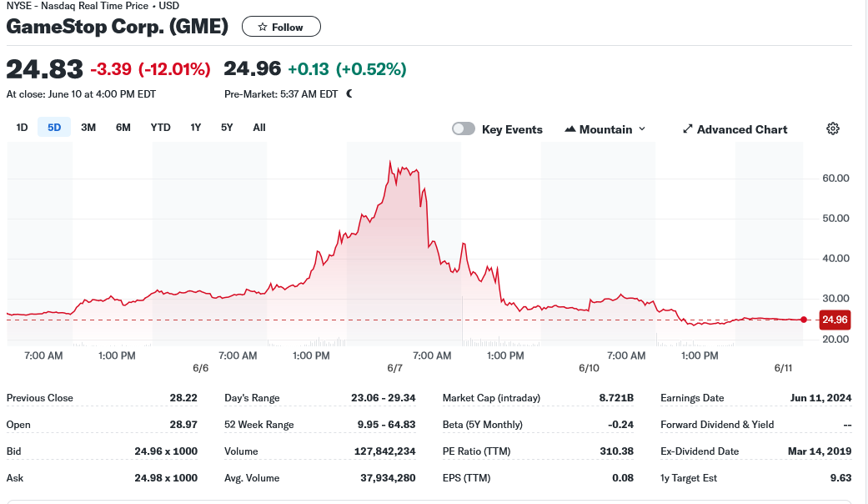
Task: Click the Ex-Dividend Date value Mar 14, 2019
Action: coord(820,451)
